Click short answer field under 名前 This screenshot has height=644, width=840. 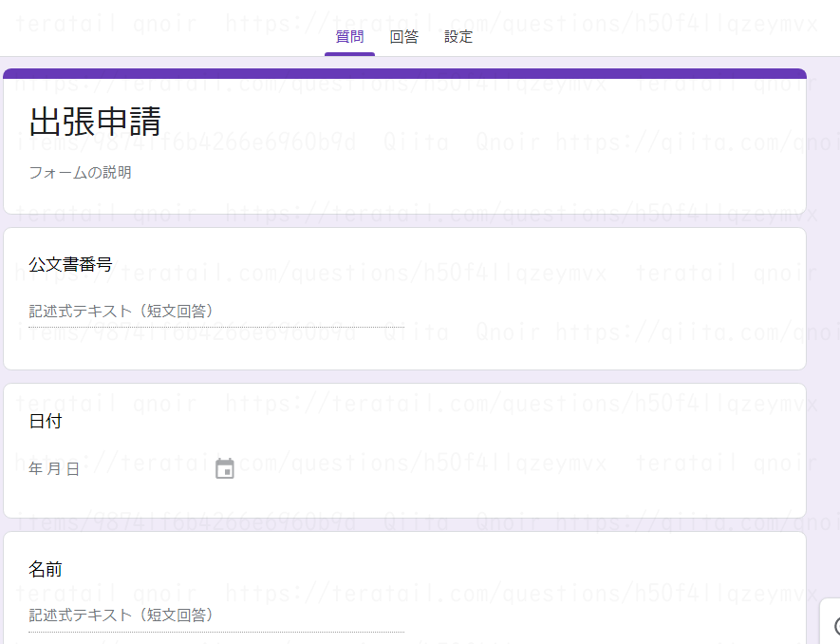[x=215, y=616]
